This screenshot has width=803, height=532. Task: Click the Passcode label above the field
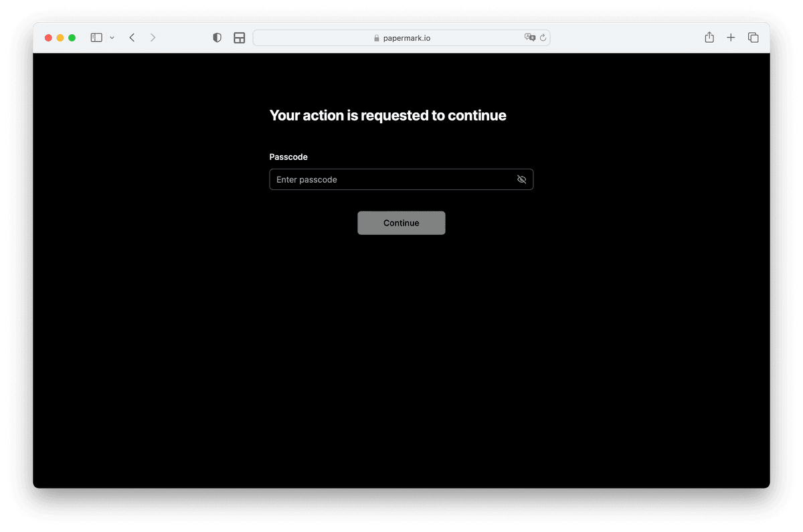click(x=288, y=157)
